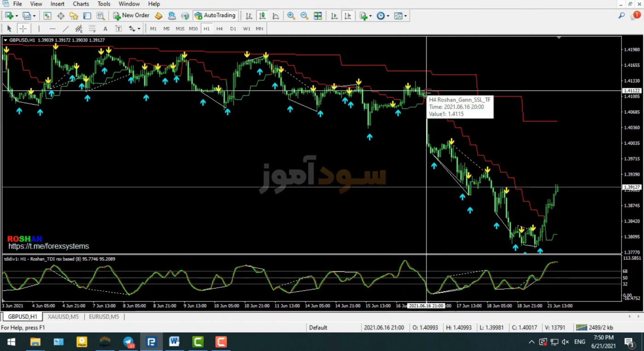Switch chart to candlesticks

tap(262, 16)
